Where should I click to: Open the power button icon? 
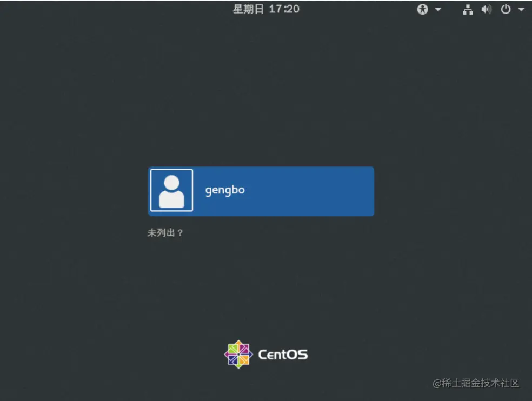tap(506, 9)
